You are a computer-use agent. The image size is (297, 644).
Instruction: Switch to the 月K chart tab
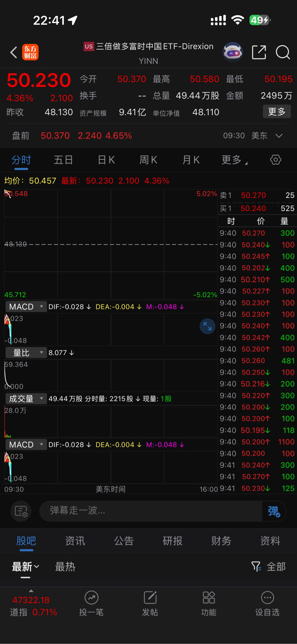[191, 160]
